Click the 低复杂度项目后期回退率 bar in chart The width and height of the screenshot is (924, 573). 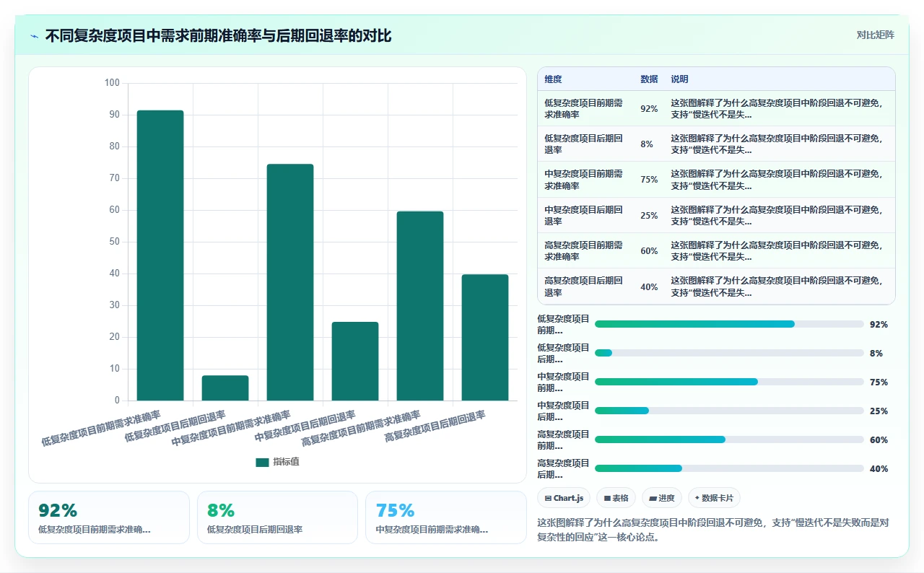225,388
